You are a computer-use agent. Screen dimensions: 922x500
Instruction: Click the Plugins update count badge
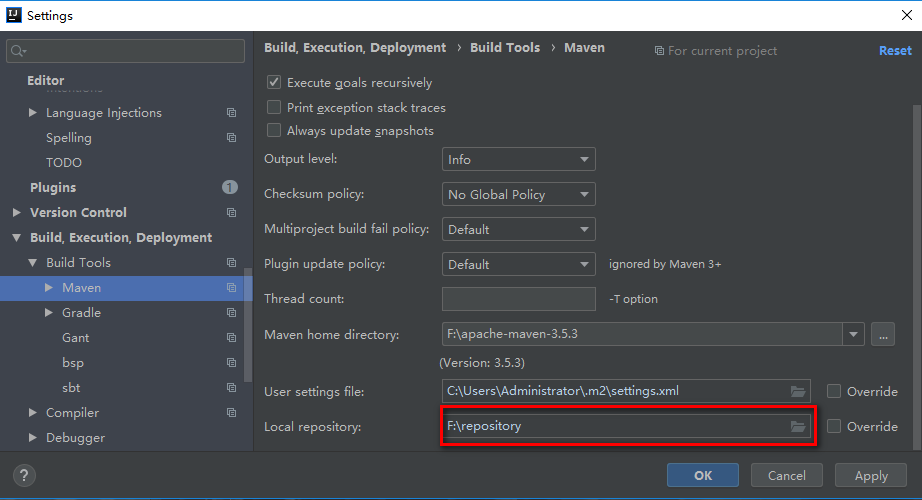coord(230,188)
